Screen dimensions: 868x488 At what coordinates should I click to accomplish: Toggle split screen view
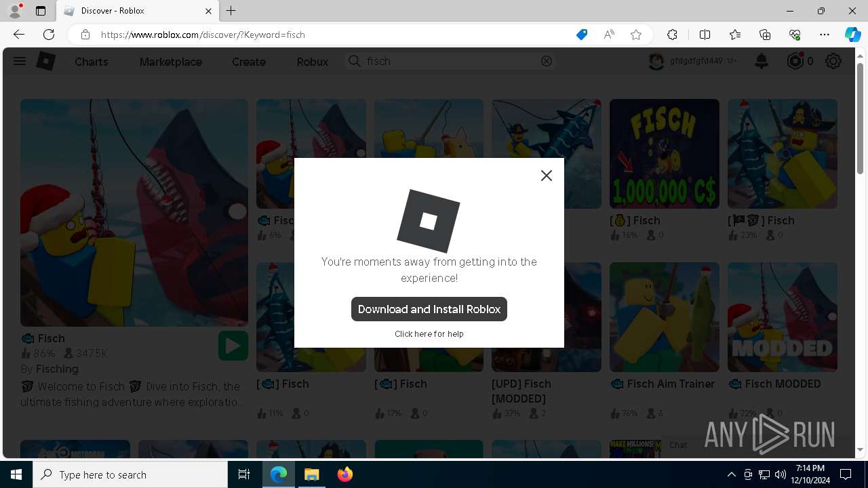click(705, 35)
